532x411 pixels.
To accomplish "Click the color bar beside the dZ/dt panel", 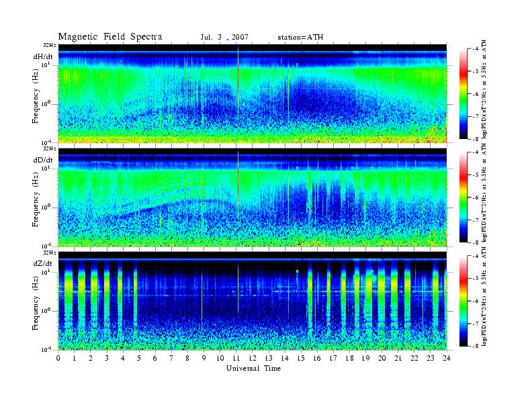I will tap(463, 301).
